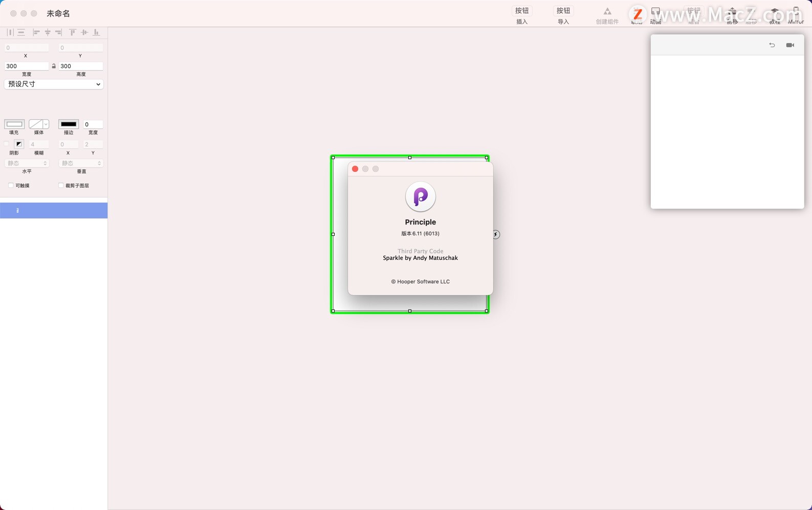Open the 描边 stroke color swatch
The height and width of the screenshot is (510, 812).
pyautogui.click(x=69, y=124)
